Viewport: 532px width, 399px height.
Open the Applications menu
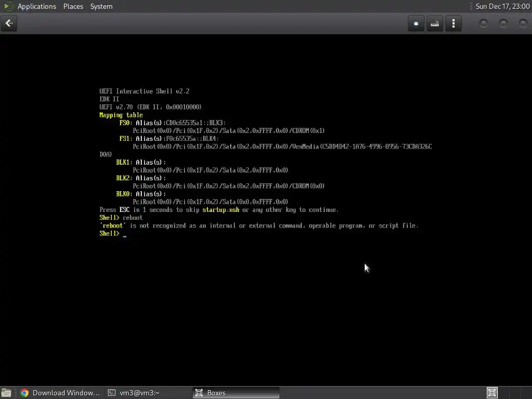[37, 6]
